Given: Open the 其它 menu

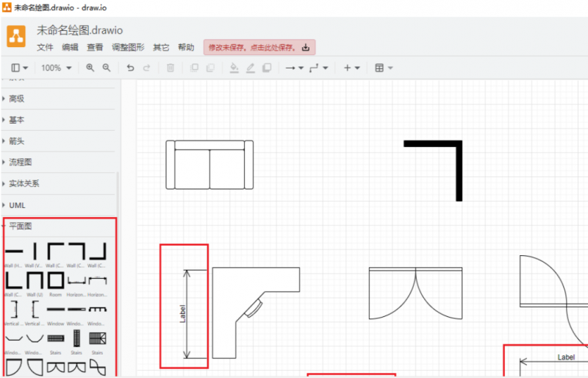Looking at the screenshot, I should coord(161,47).
